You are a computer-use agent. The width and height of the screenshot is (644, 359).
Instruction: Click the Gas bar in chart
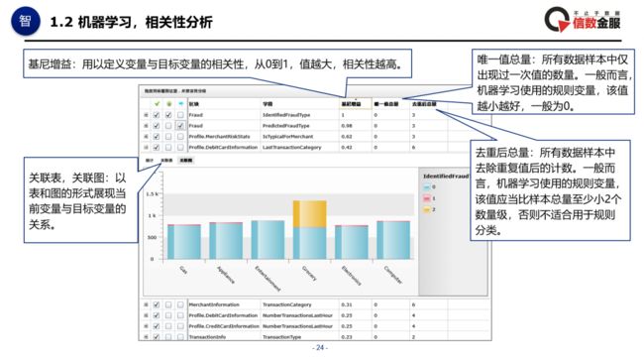(x=184, y=242)
